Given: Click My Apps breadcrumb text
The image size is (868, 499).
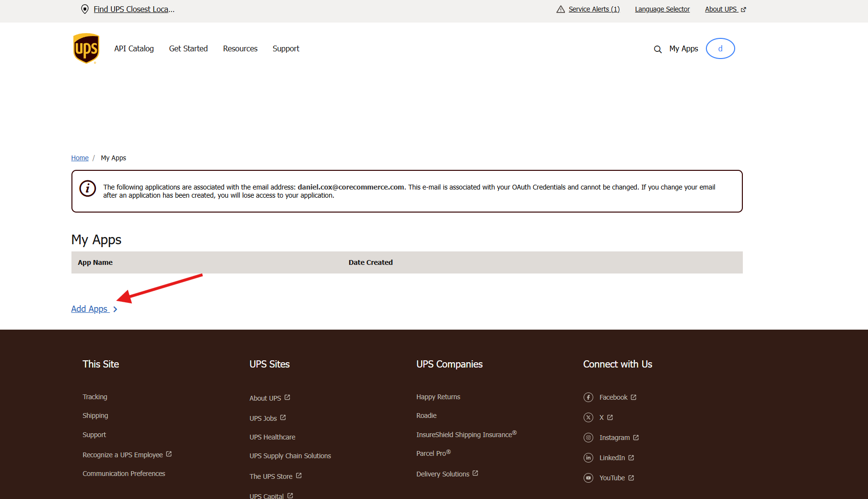Looking at the screenshot, I should [x=114, y=158].
